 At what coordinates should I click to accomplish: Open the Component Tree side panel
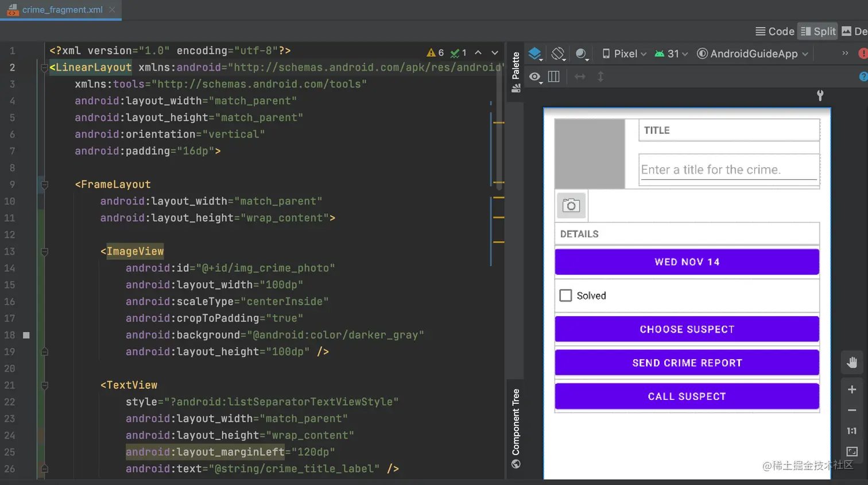click(x=516, y=428)
